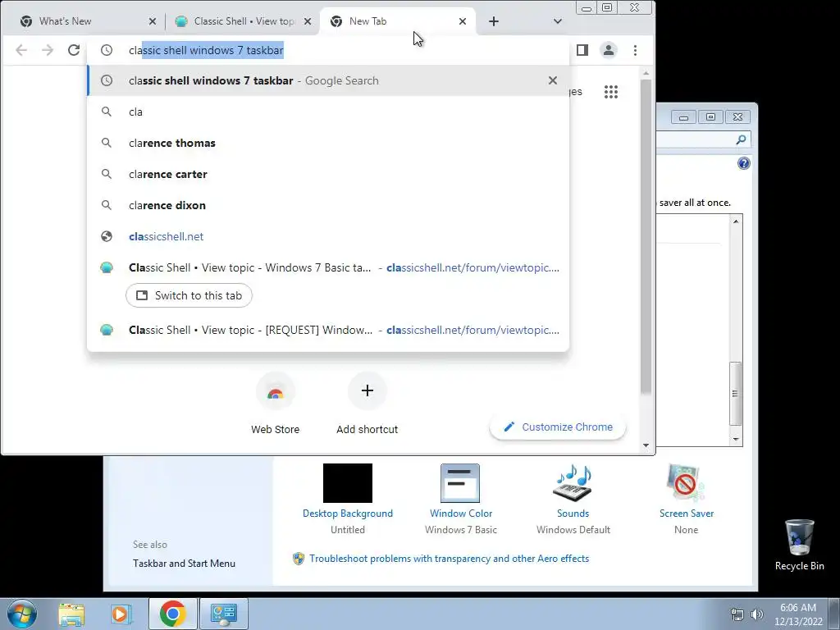840x630 pixels.
Task: Click the Chrome page scroll up arrow
Action: pos(646,73)
